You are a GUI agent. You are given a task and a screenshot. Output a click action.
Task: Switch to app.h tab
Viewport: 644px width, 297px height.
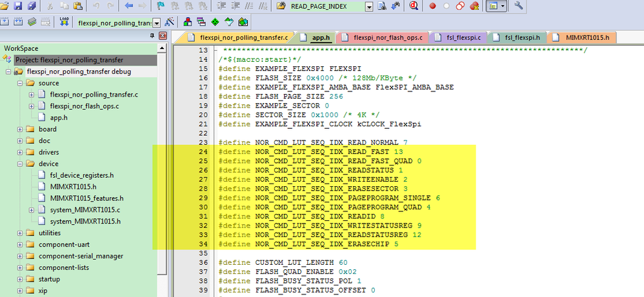[x=315, y=37]
